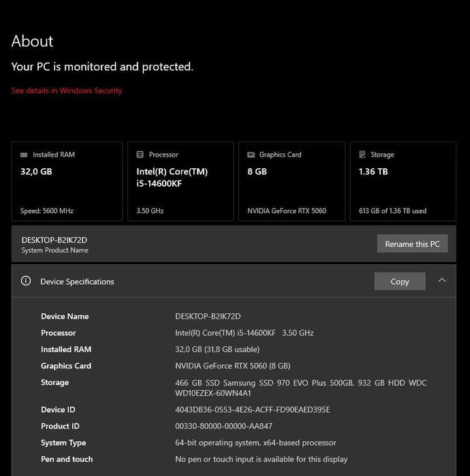Collapse the Device Specifications section chevron

442,281
